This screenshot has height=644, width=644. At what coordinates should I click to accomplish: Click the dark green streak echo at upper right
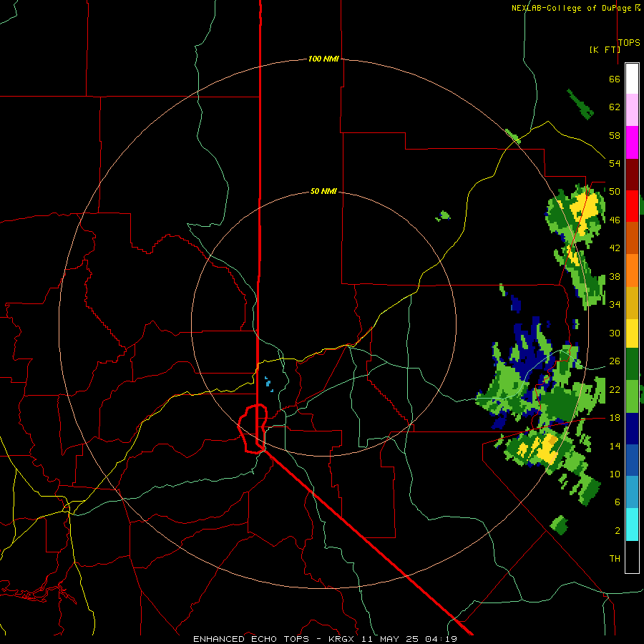point(580,104)
